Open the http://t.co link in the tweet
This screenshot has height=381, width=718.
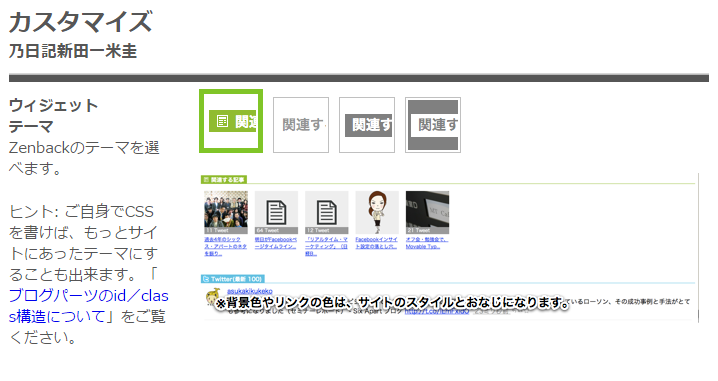point(436,311)
